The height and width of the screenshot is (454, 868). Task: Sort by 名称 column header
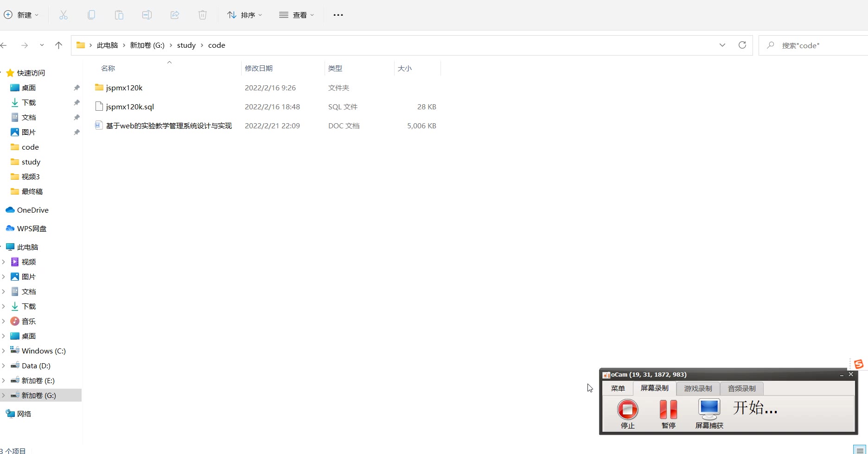pyautogui.click(x=108, y=68)
